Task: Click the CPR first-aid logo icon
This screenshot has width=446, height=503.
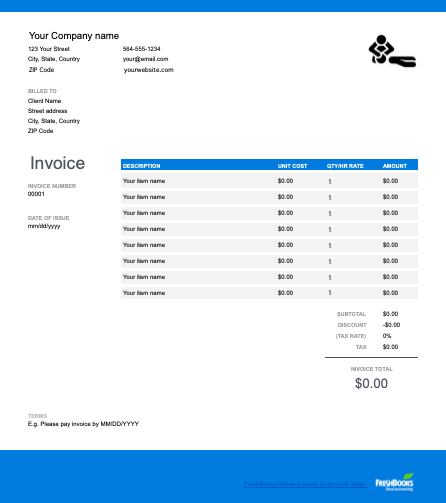Action: (x=392, y=51)
